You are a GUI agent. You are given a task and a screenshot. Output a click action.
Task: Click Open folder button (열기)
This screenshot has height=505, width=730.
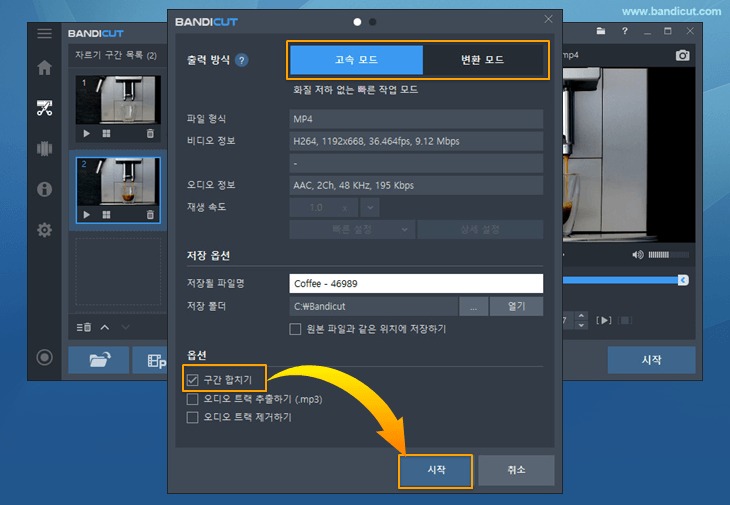[516, 307]
